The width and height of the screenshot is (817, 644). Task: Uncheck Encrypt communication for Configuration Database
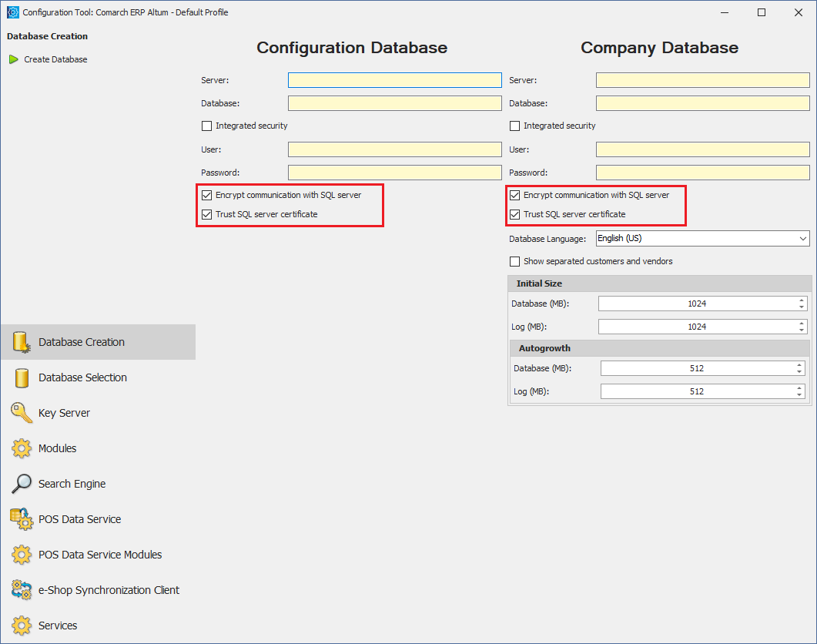(x=207, y=195)
